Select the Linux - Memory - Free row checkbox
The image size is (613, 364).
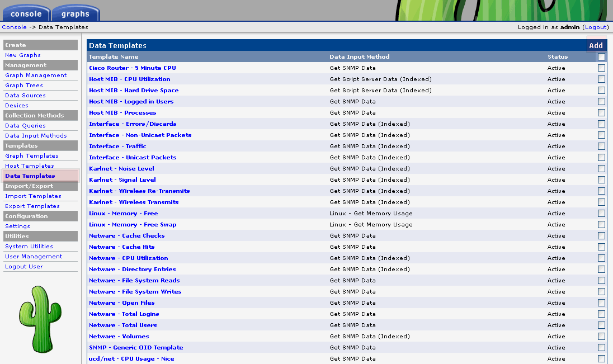click(601, 214)
